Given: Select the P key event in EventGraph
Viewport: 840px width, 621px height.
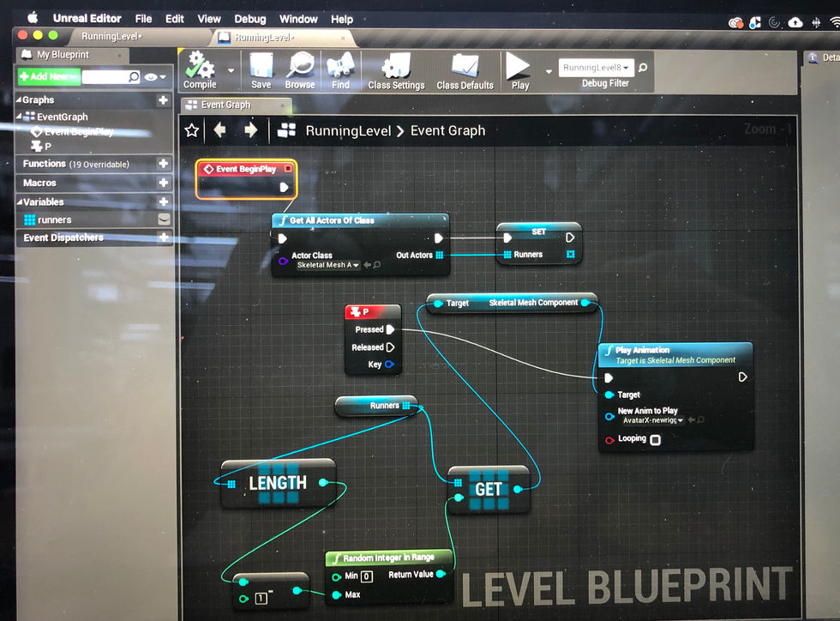Looking at the screenshot, I should click(x=41, y=146).
